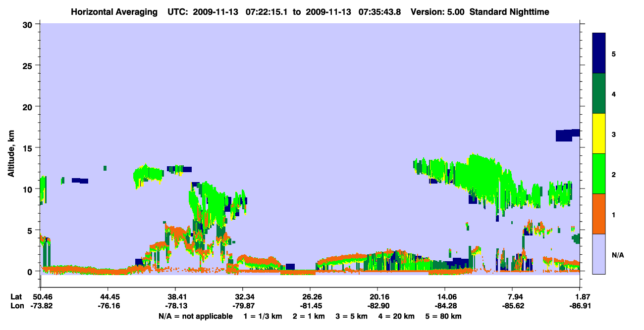644x330 pixels.
Task: Click the 'Lon' row header
Action: [x=16, y=306]
